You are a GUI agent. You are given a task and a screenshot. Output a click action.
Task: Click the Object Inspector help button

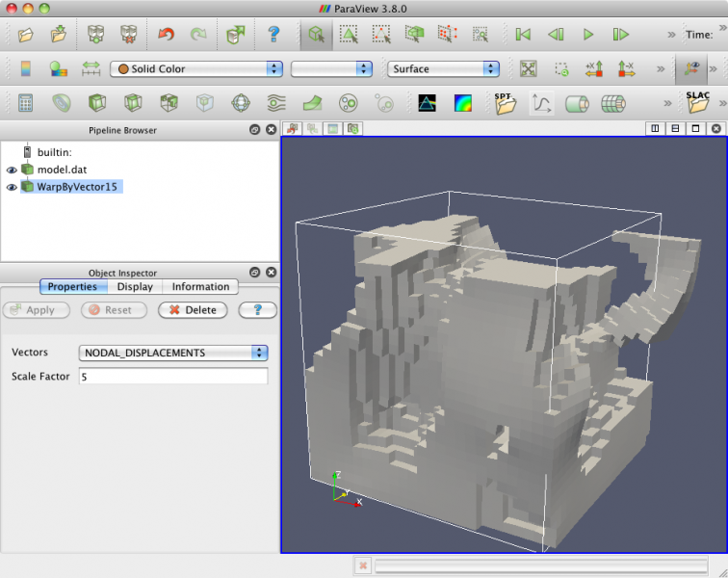click(x=258, y=310)
